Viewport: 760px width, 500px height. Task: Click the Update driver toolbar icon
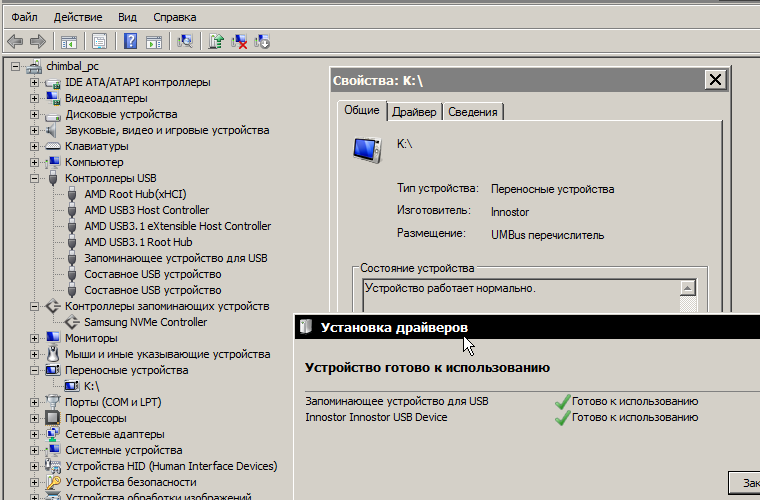coord(216,41)
